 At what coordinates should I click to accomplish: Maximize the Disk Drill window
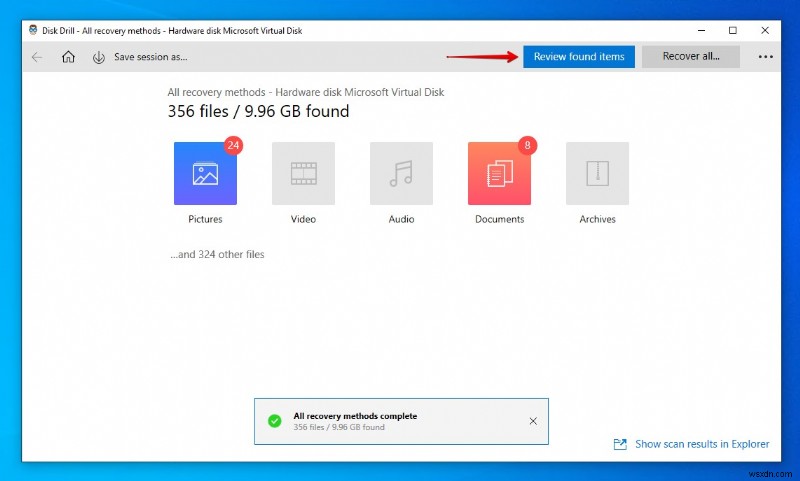tap(733, 30)
